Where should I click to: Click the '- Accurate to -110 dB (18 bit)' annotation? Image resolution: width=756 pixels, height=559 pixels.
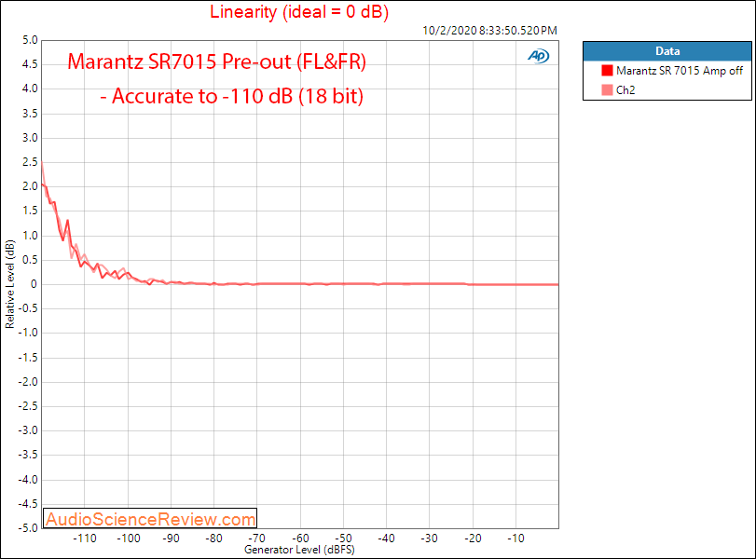click(x=231, y=96)
